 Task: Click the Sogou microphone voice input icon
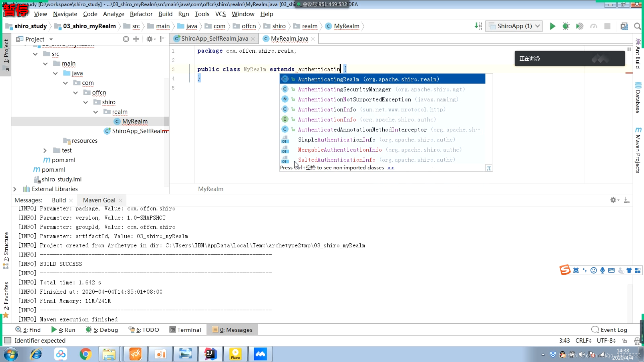(602, 270)
